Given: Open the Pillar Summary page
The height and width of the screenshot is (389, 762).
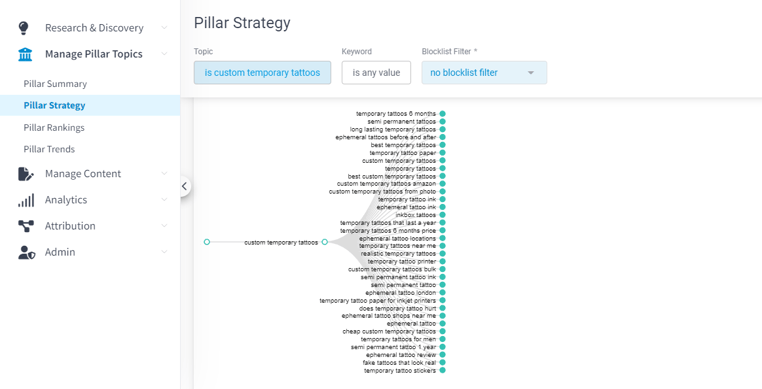Looking at the screenshot, I should (x=55, y=84).
